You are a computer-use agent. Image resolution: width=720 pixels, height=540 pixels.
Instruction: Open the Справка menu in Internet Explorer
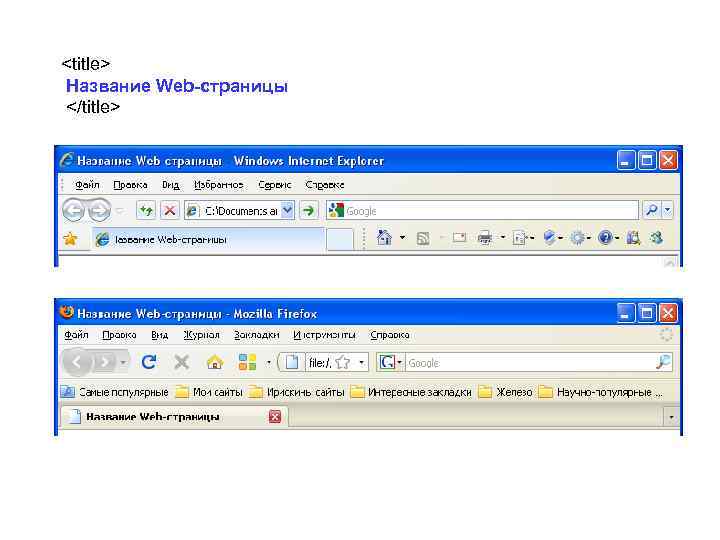point(325,185)
